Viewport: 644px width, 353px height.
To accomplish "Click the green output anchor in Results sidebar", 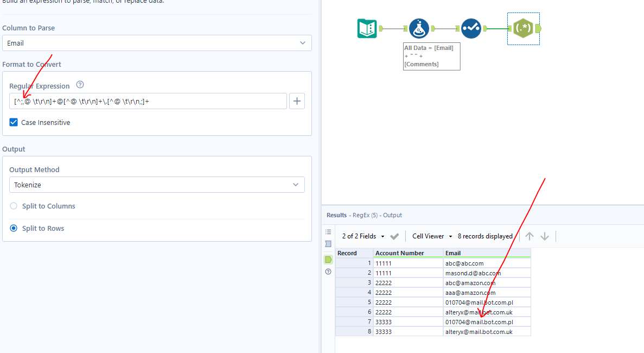I will point(328,260).
